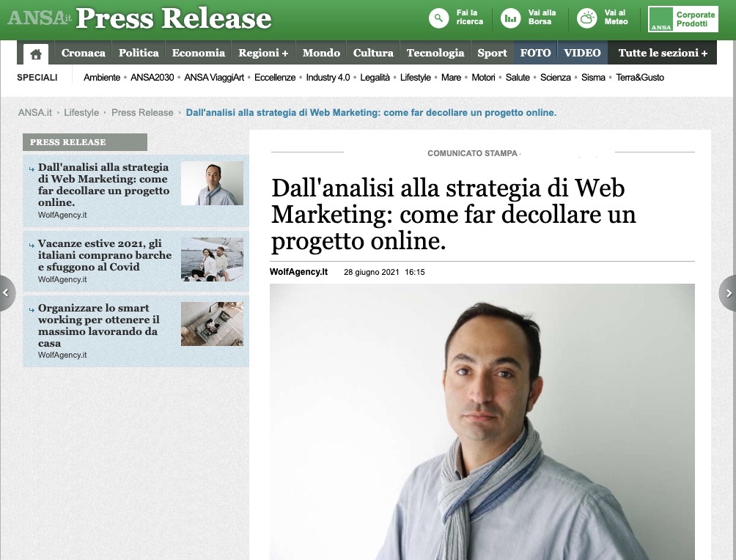Click the Terra&Gusto special link
Viewport: 736px width, 560px height.
(x=640, y=78)
